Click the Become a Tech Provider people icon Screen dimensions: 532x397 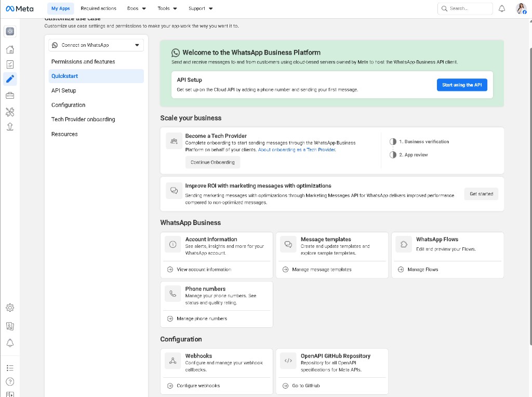pyautogui.click(x=174, y=141)
